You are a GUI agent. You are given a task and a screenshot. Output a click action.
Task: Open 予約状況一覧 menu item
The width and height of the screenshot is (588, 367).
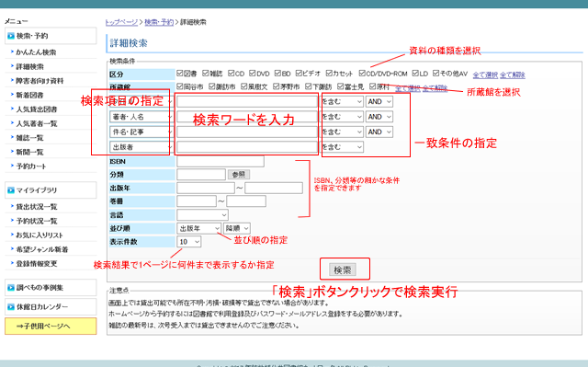[x=37, y=221]
